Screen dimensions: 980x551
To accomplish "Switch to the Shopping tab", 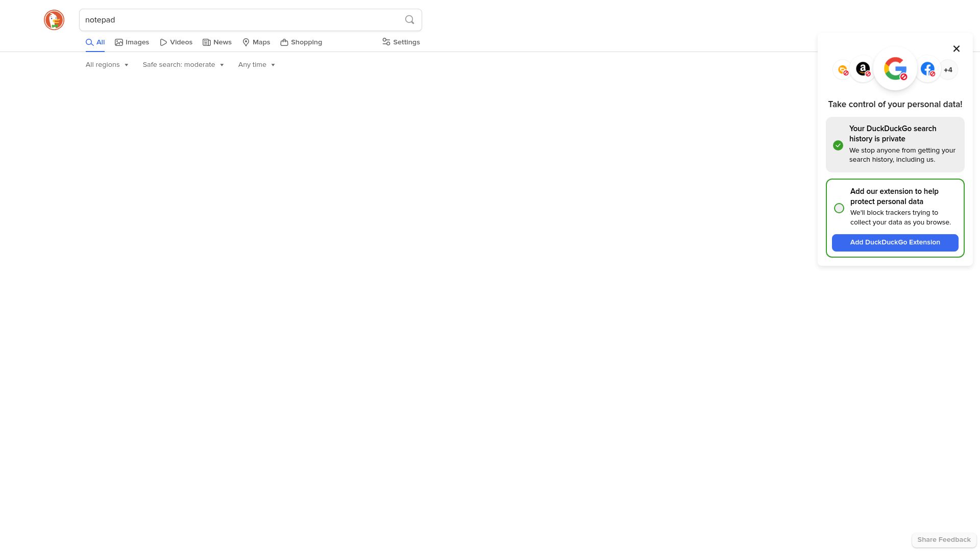I will click(301, 42).
